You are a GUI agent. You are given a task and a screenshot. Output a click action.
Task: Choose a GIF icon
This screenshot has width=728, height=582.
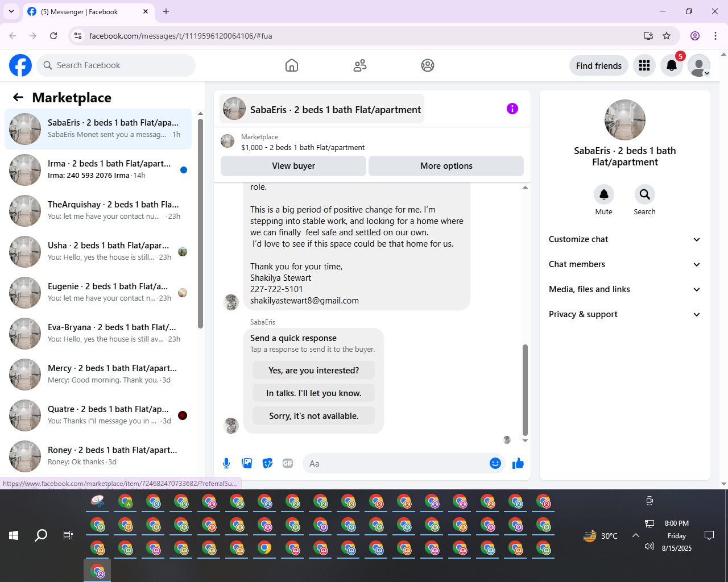(288, 463)
